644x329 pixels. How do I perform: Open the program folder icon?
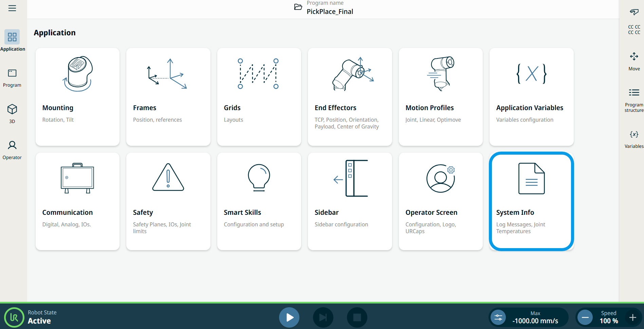(298, 7)
